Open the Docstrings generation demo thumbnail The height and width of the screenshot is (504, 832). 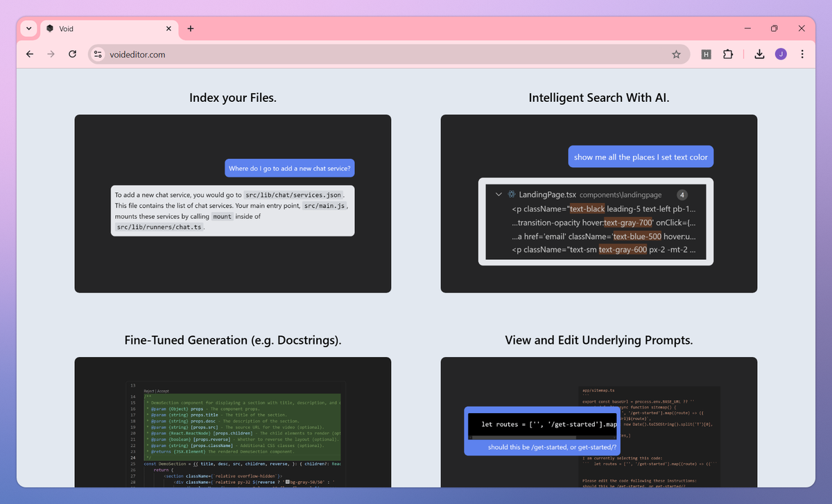(x=233, y=422)
